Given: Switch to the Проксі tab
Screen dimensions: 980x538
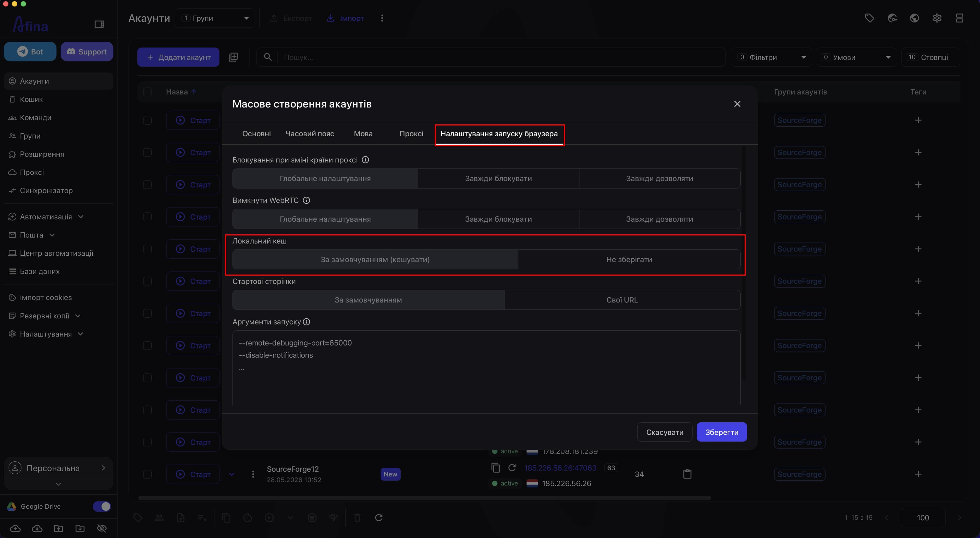Looking at the screenshot, I should [411, 134].
